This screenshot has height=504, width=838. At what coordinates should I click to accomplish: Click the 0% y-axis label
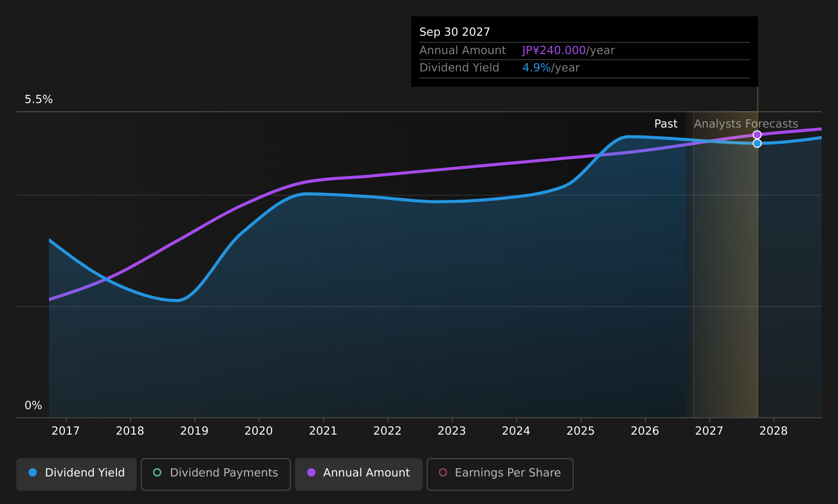pos(34,406)
